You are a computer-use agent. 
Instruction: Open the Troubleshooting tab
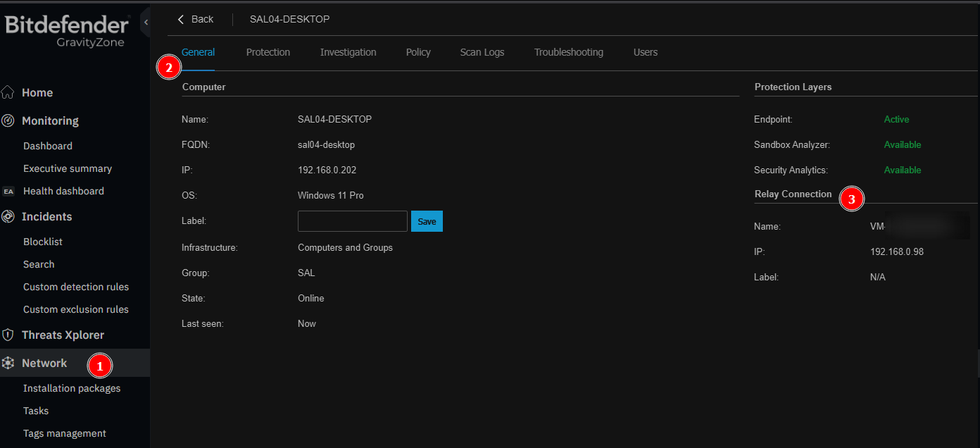point(569,52)
